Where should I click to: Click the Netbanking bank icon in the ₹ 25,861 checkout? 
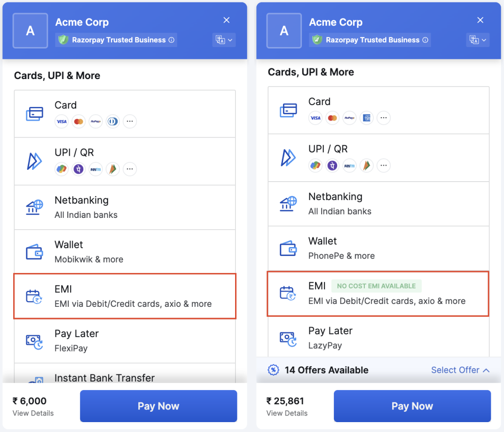point(287,204)
